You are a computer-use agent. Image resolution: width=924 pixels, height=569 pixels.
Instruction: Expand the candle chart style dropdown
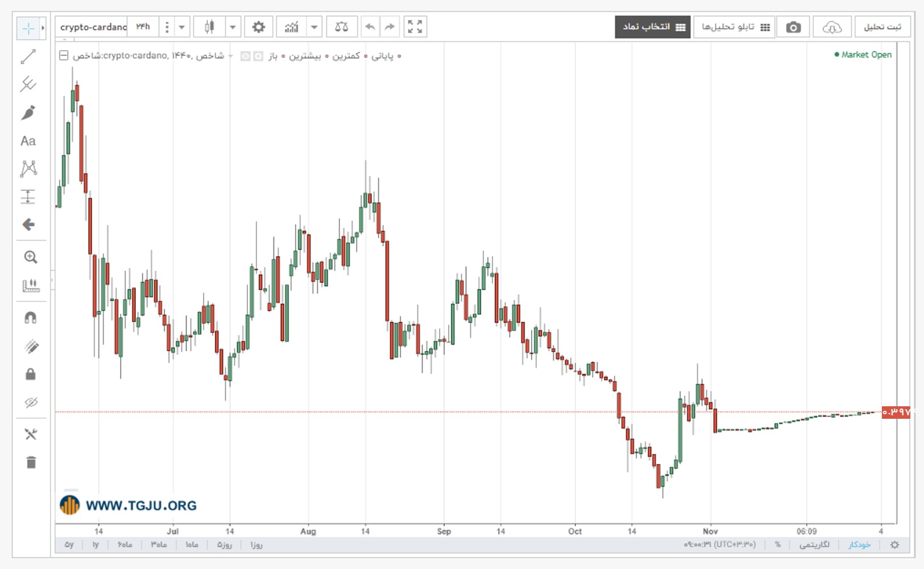click(x=233, y=27)
